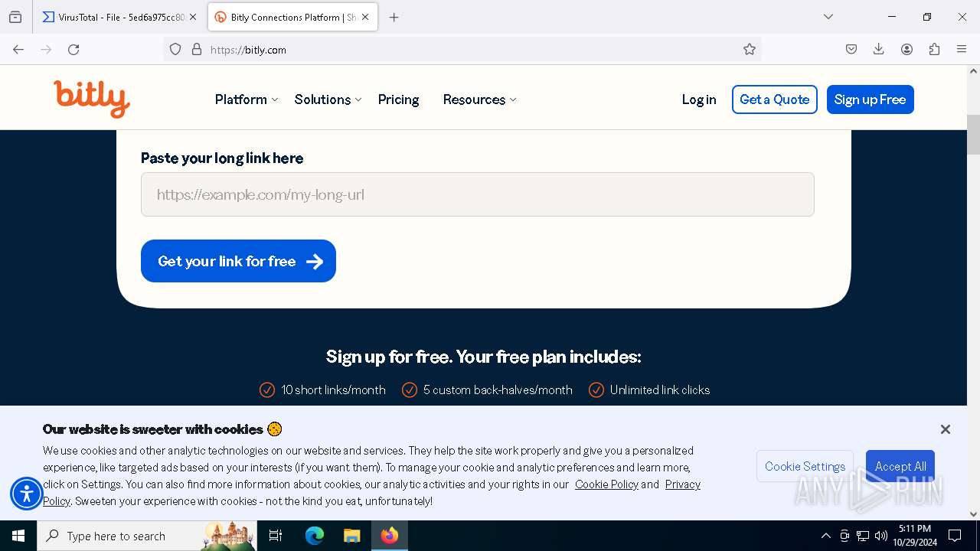Expand the Platform menu

[x=247, y=99]
